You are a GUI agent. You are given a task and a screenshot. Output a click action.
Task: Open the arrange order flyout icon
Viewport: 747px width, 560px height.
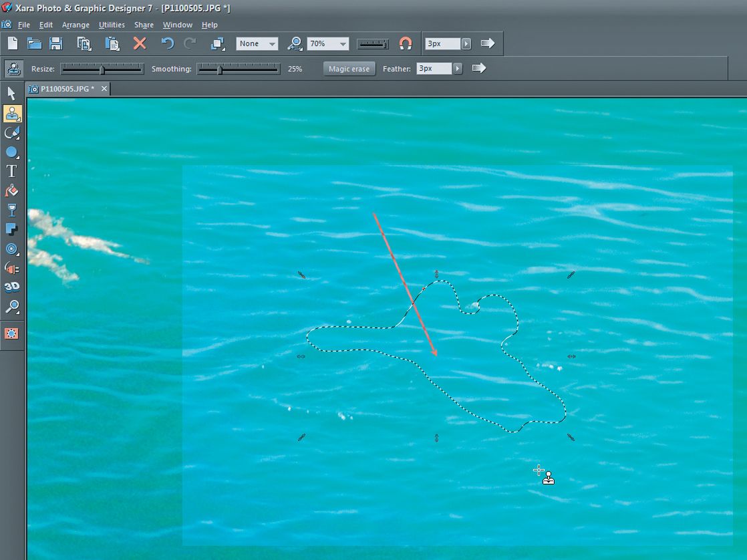point(218,43)
